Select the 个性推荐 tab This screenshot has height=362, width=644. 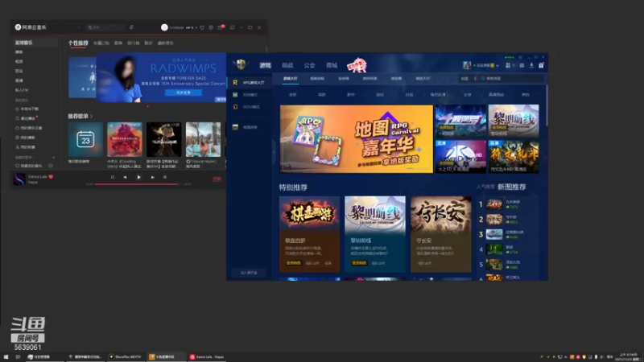point(78,43)
